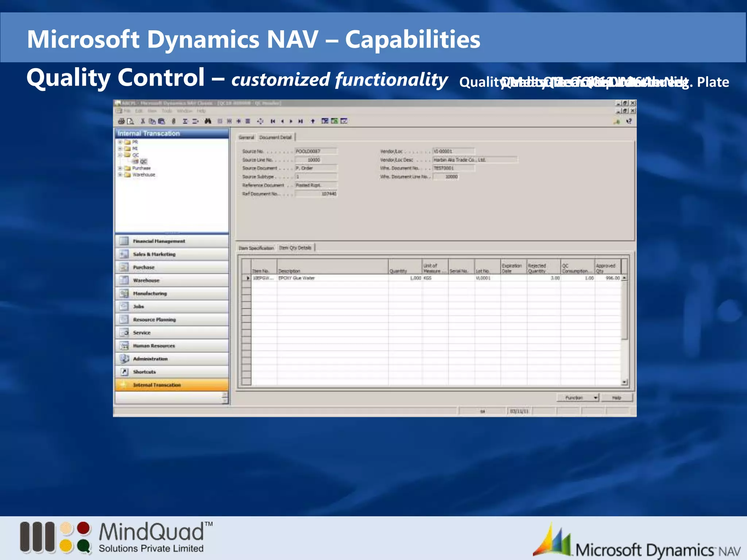Image resolution: width=747 pixels, height=560 pixels.
Task: Switch to the General tab
Action: (x=246, y=137)
